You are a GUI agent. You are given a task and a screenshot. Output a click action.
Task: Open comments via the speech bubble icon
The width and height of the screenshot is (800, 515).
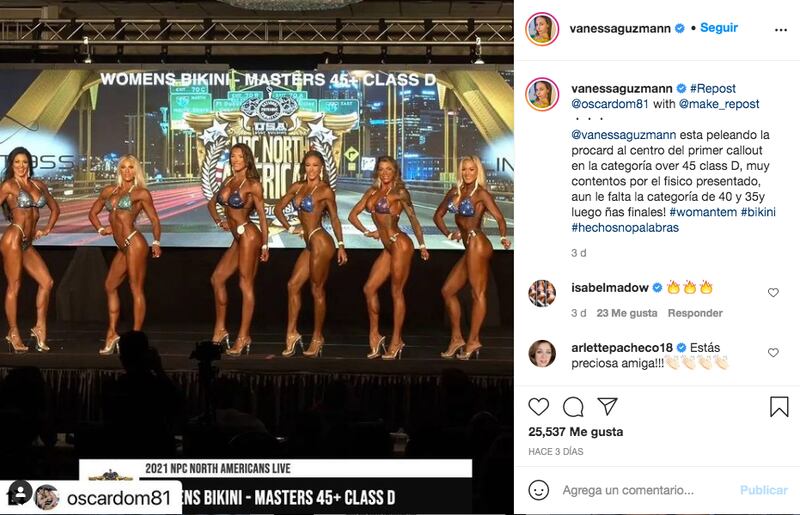573,407
